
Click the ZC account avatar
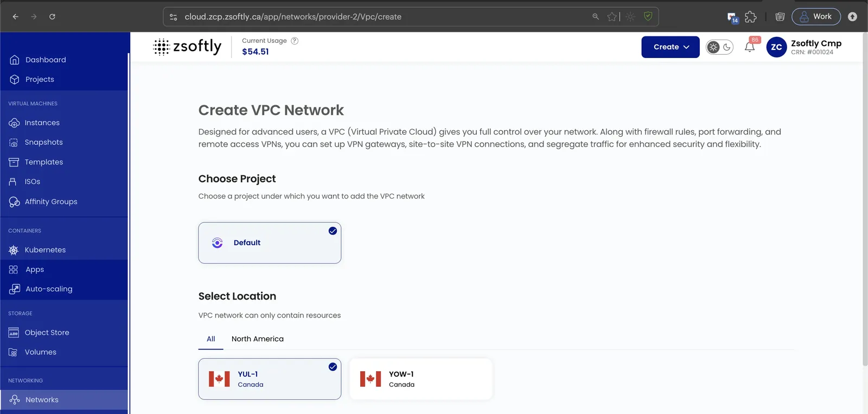click(x=776, y=47)
